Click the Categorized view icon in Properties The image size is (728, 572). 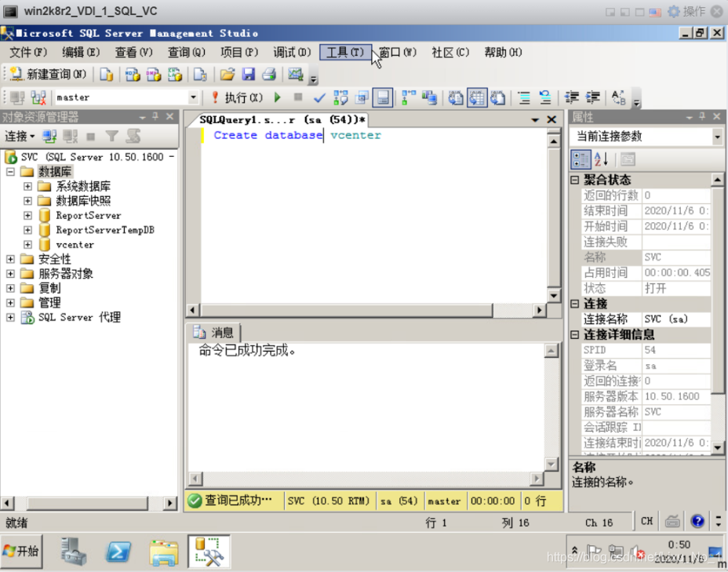(581, 160)
